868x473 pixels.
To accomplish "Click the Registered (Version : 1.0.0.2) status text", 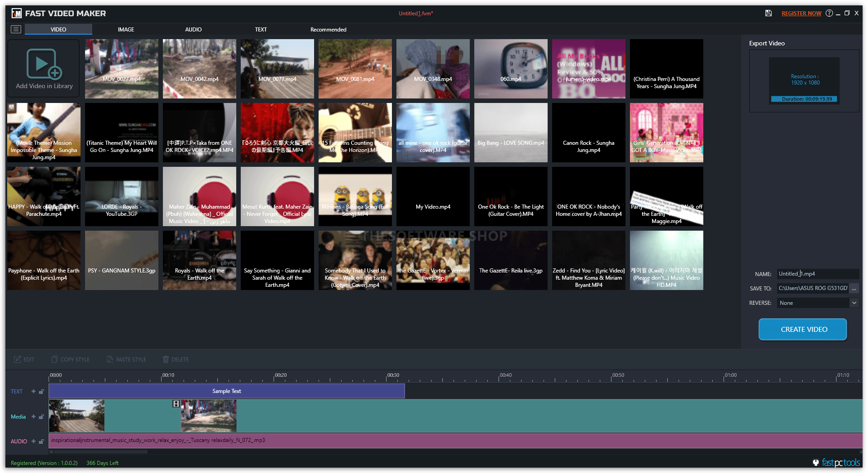I will pyautogui.click(x=44, y=463).
